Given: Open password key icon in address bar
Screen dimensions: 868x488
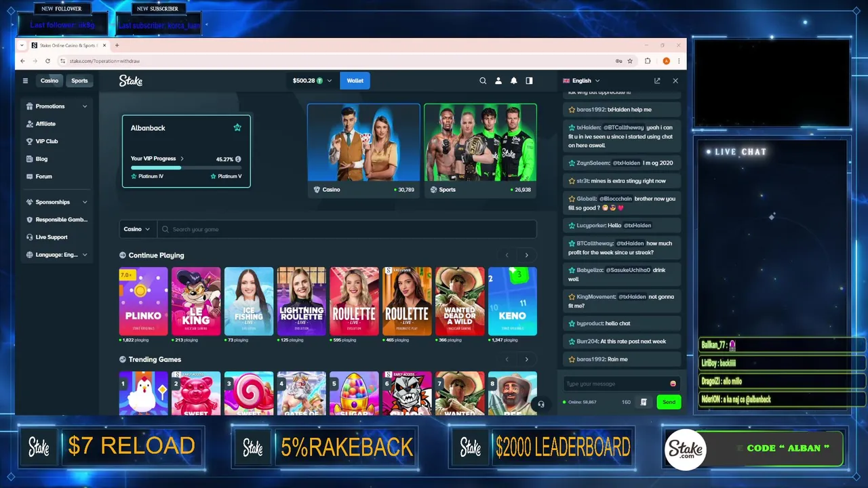Looking at the screenshot, I should click(x=618, y=61).
